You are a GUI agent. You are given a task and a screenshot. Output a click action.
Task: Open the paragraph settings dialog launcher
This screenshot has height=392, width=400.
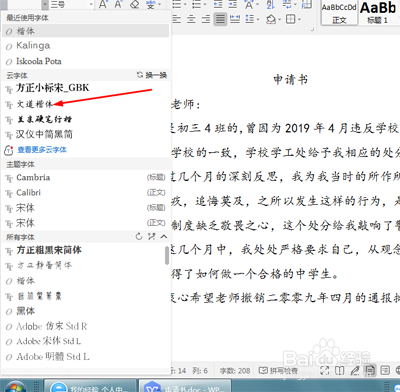coord(312,30)
